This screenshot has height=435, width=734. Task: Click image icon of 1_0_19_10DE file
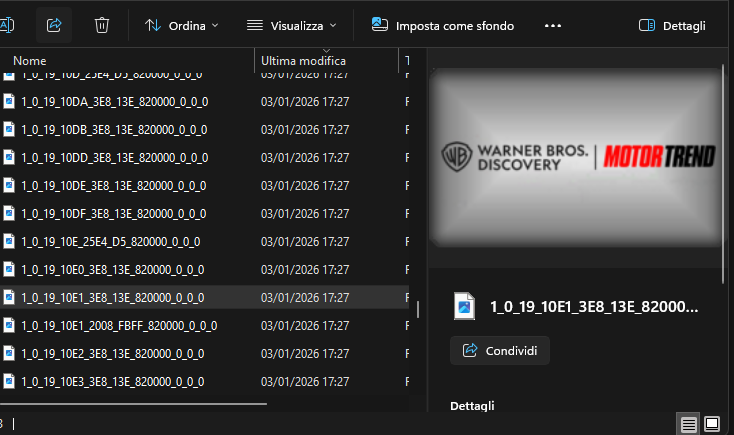coord(9,185)
